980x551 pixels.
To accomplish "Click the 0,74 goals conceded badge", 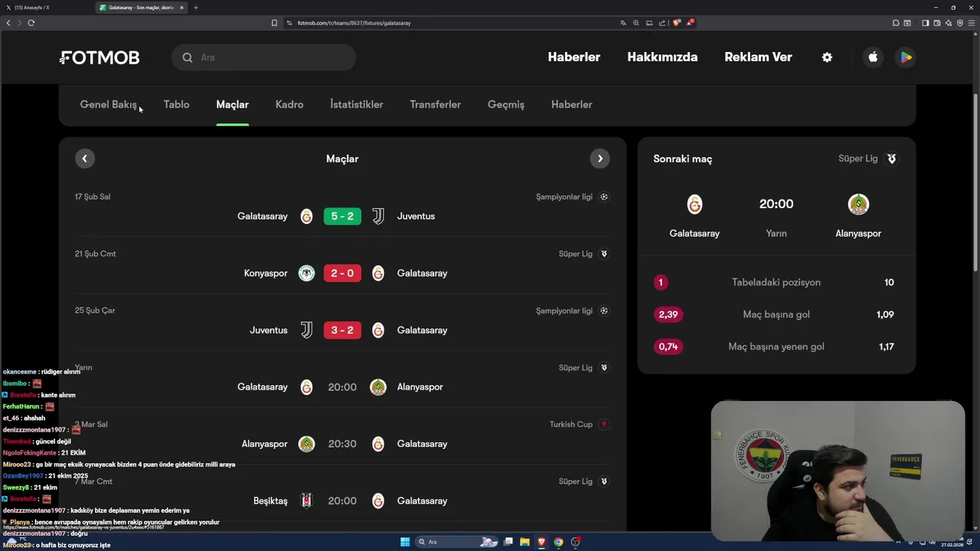I will tap(668, 347).
